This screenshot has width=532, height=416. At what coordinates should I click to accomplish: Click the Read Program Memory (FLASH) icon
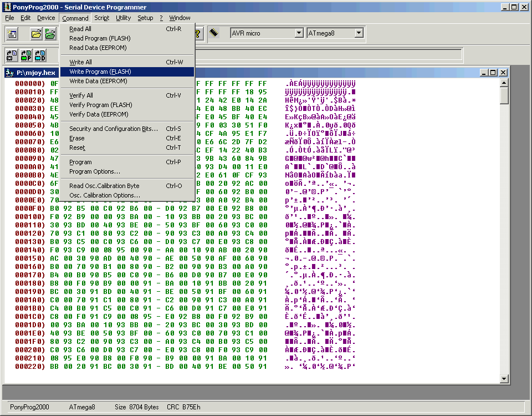click(26, 55)
